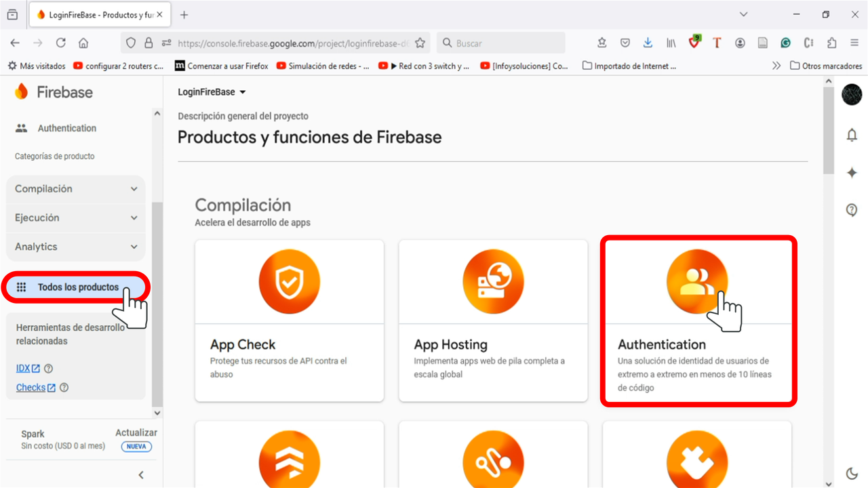Bookmark this page with star

click(420, 43)
